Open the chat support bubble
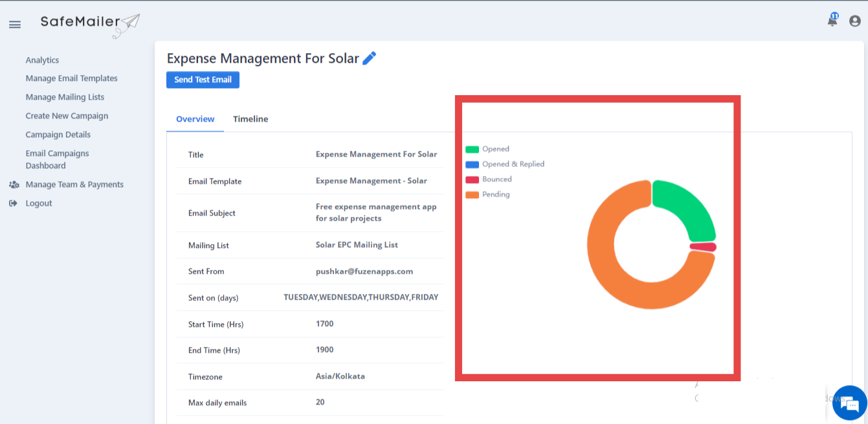Viewport: 868px width, 424px height. [x=850, y=403]
